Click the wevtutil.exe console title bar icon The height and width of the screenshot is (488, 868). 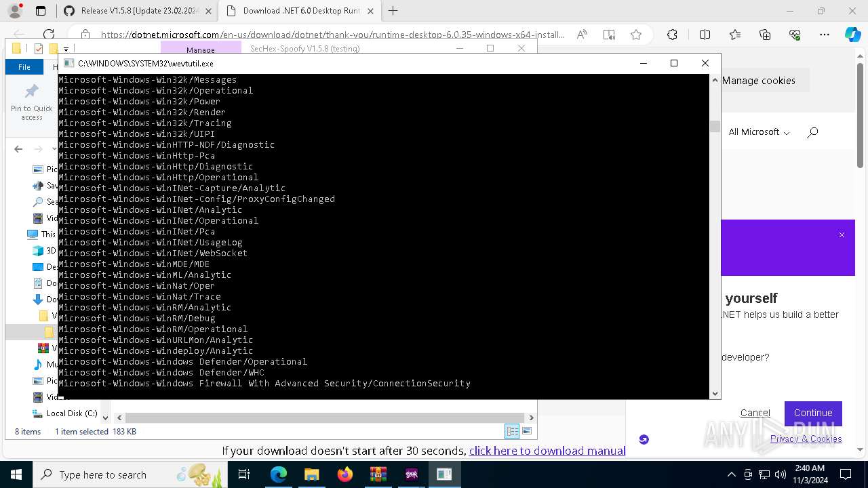coord(68,63)
